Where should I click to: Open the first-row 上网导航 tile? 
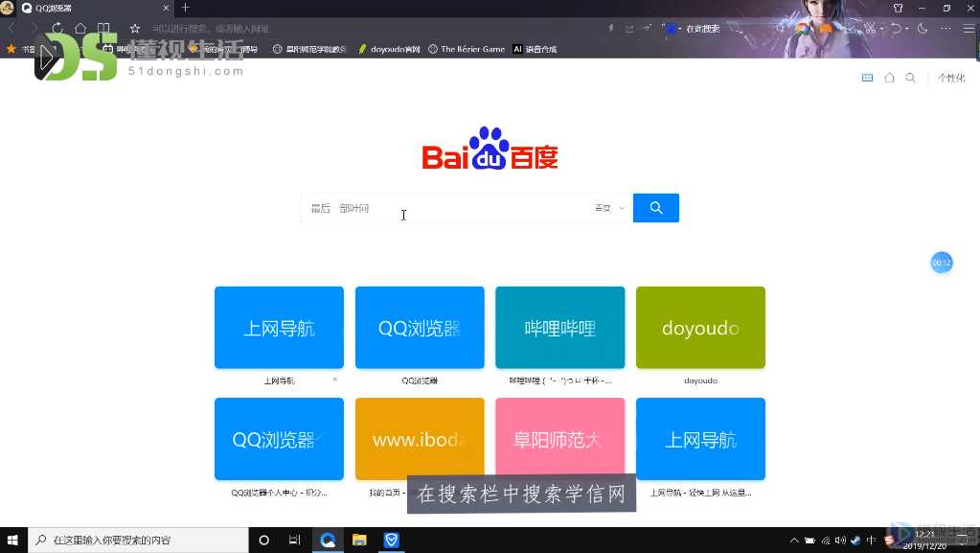(279, 328)
